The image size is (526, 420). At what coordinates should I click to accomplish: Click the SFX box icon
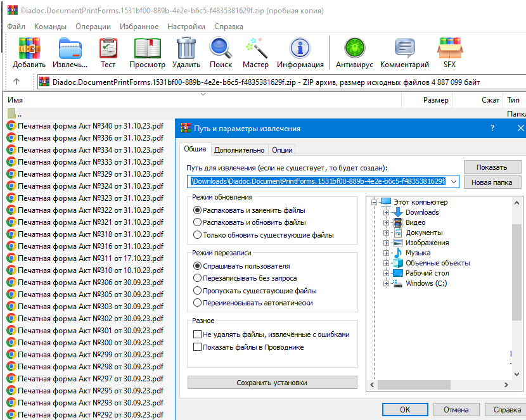click(x=450, y=48)
